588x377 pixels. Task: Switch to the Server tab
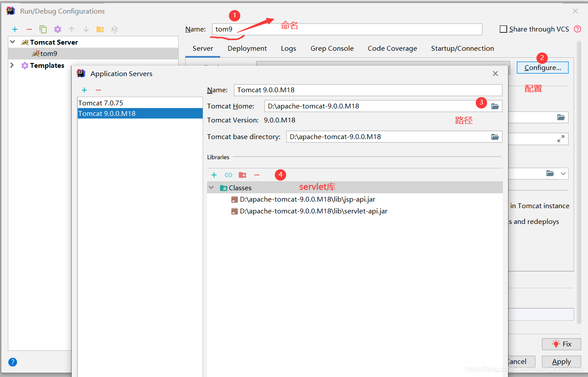(x=203, y=49)
